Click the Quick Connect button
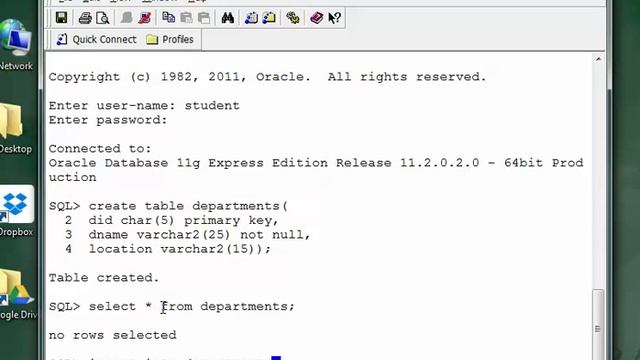The width and height of the screenshot is (640, 360). point(96,40)
